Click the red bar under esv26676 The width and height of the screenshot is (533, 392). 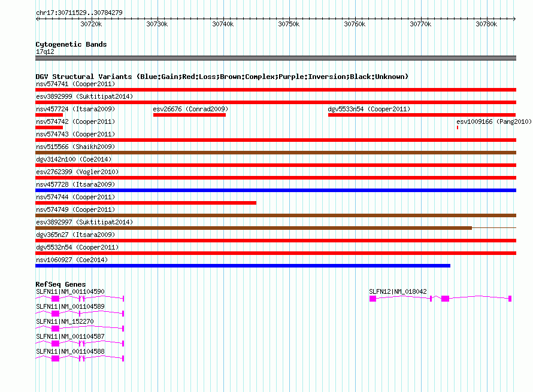189,115
